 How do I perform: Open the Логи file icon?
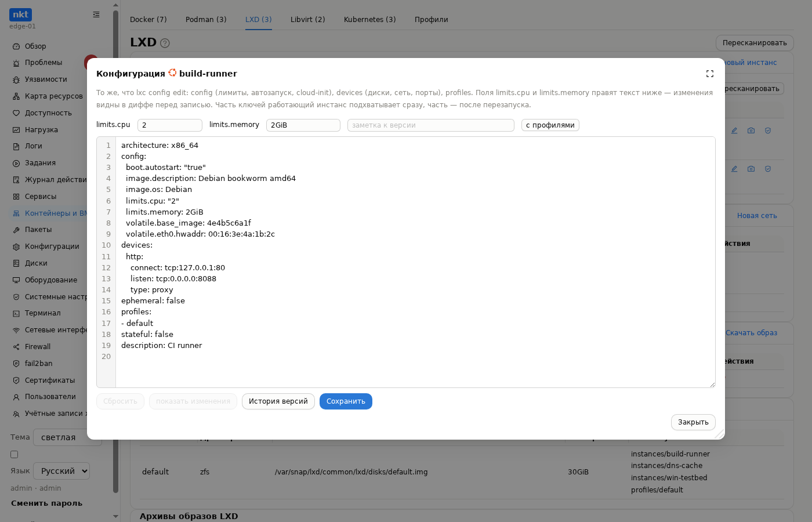[16, 146]
